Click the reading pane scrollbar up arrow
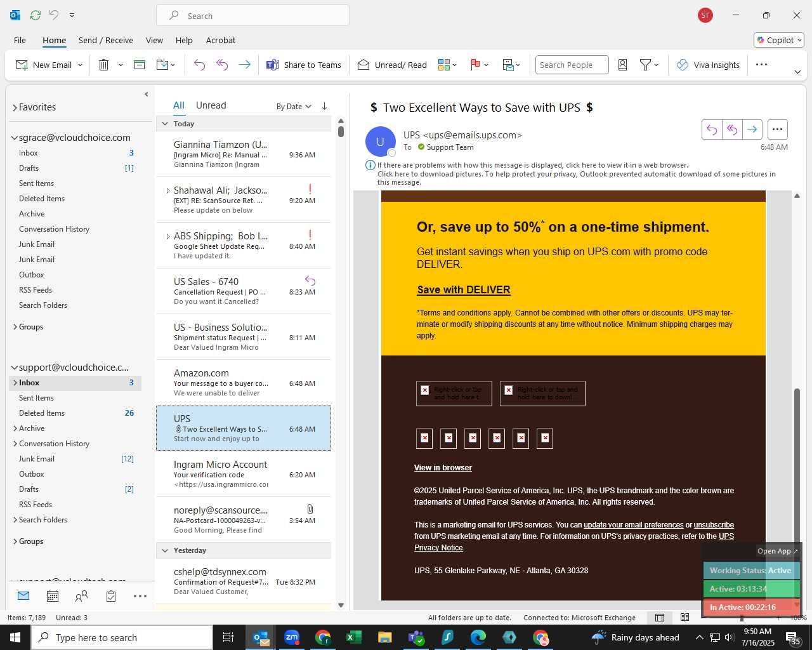The width and height of the screenshot is (812, 650). (797, 196)
